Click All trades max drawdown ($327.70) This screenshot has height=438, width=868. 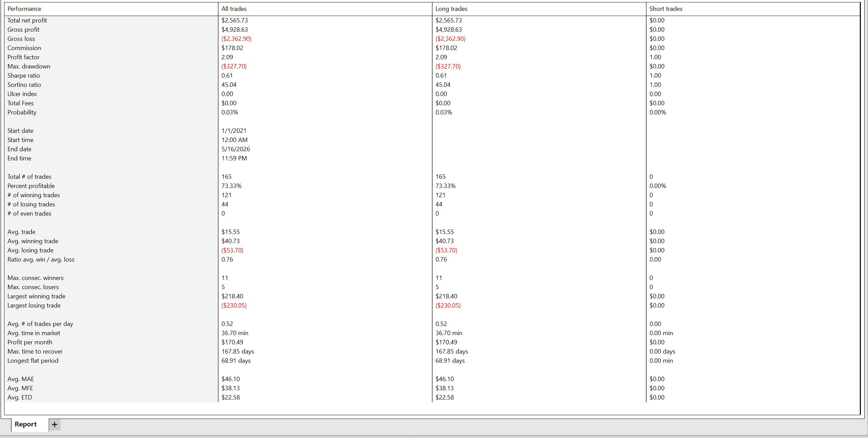tap(234, 66)
